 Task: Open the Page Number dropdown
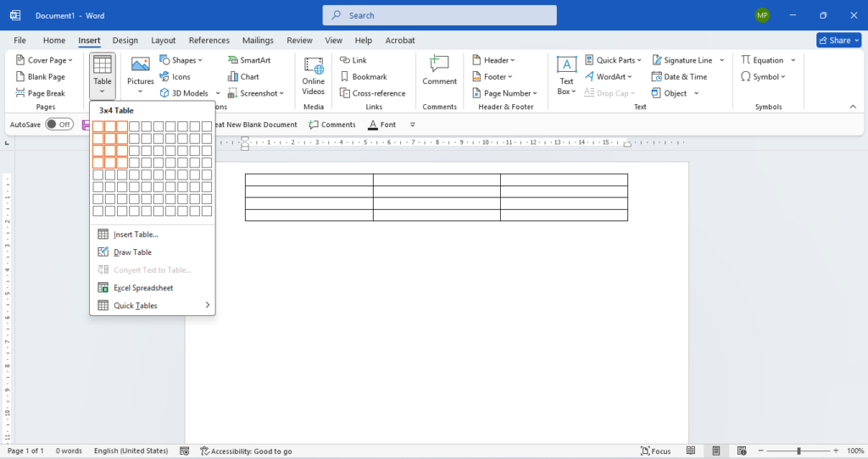[504, 93]
